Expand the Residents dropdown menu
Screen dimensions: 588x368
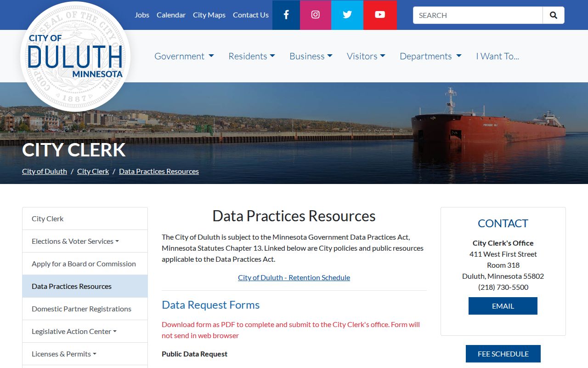click(x=252, y=56)
